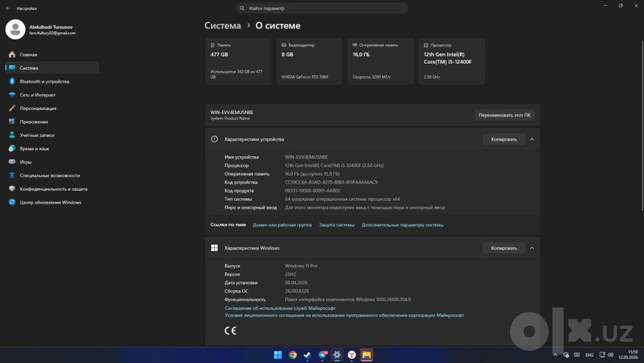Copy Характеристики Windows with Копировать
Image resolution: width=644 pixels, height=363 pixels.
(x=504, y=248)
